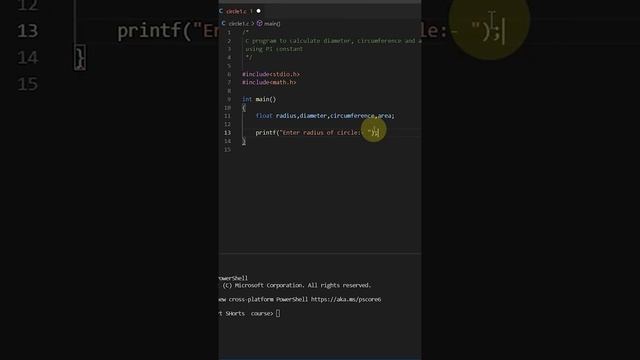Click the circumference variable on line 11
This screenshot has height=360, width=640.
click(352, 116)
